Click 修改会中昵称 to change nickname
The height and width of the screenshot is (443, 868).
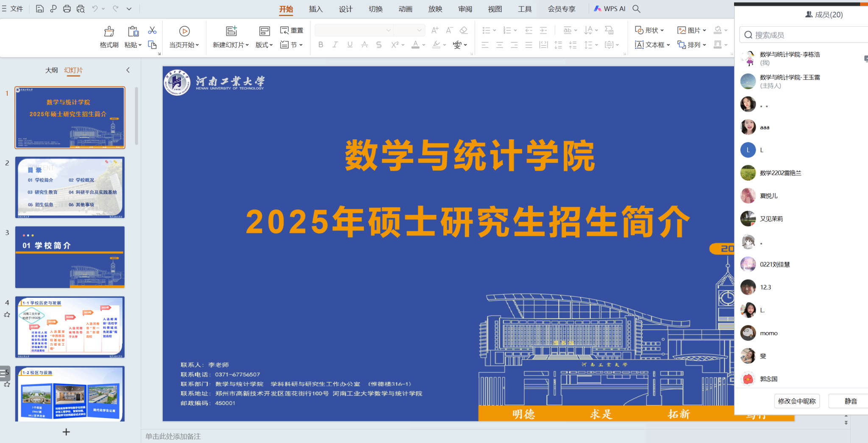[797, 401]
